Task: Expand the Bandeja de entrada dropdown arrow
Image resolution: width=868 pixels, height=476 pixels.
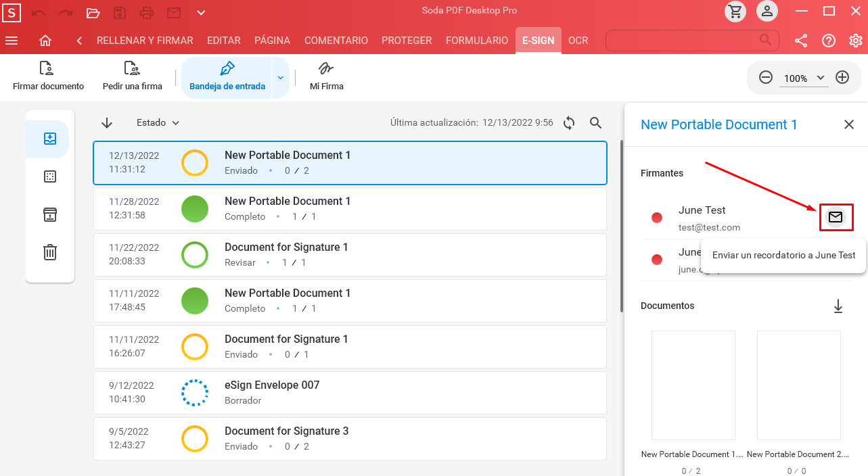Action: click(281, 78)
